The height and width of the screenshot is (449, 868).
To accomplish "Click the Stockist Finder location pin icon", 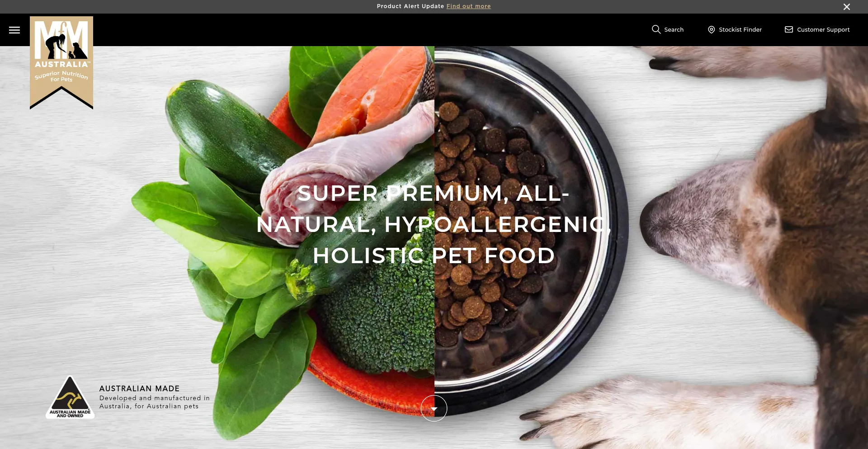I will coord(711,29).
